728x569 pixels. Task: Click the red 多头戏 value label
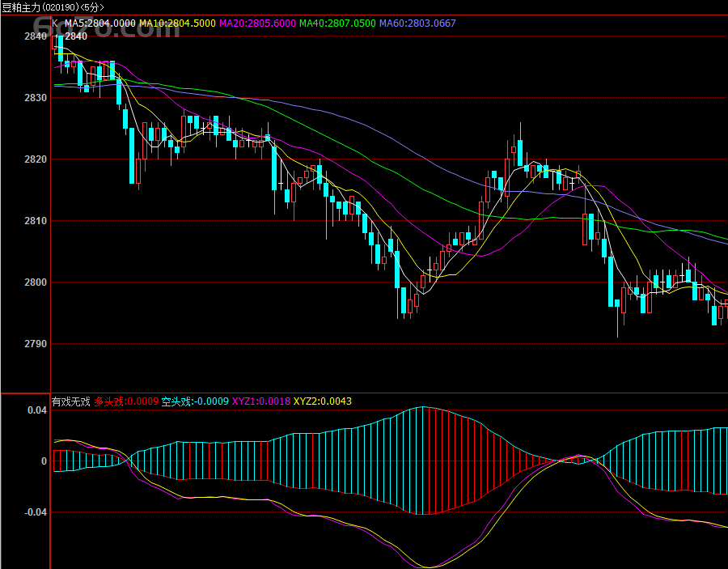[x=125, y=401]
